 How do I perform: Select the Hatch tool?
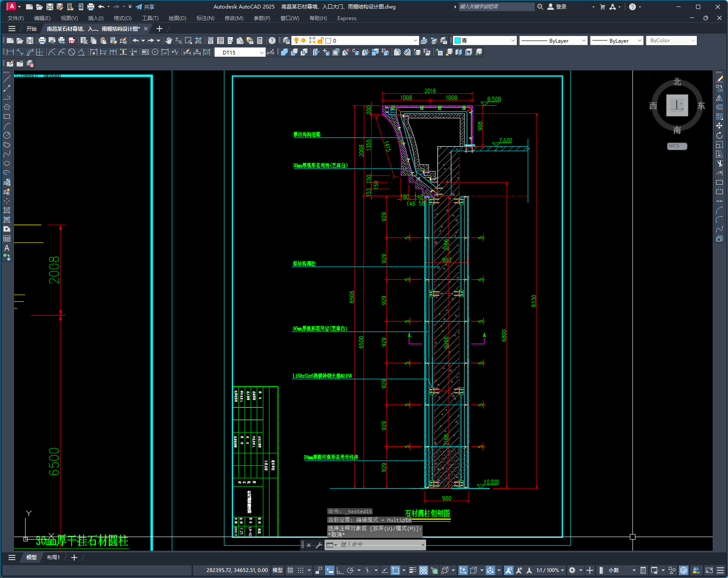click(x=7, y=210)
